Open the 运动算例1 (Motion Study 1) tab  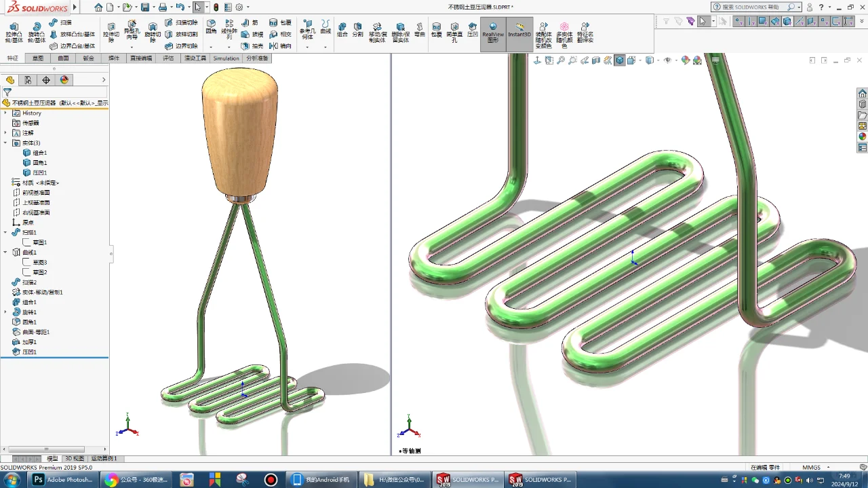[x=104, y=459]
